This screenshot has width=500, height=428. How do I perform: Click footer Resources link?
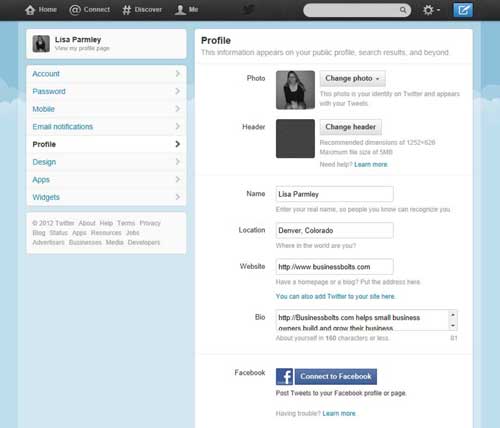(106, 233)
